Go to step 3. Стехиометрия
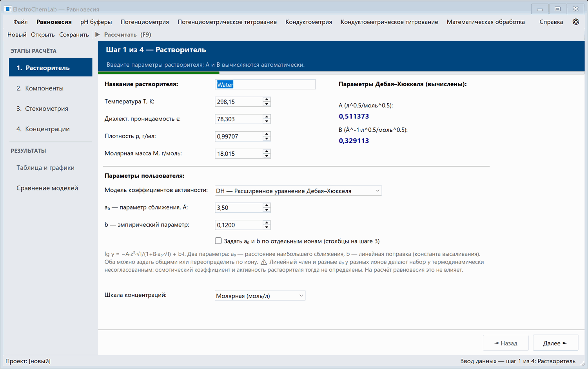This screenshot has height=369, width=588. tap(51, 109)
